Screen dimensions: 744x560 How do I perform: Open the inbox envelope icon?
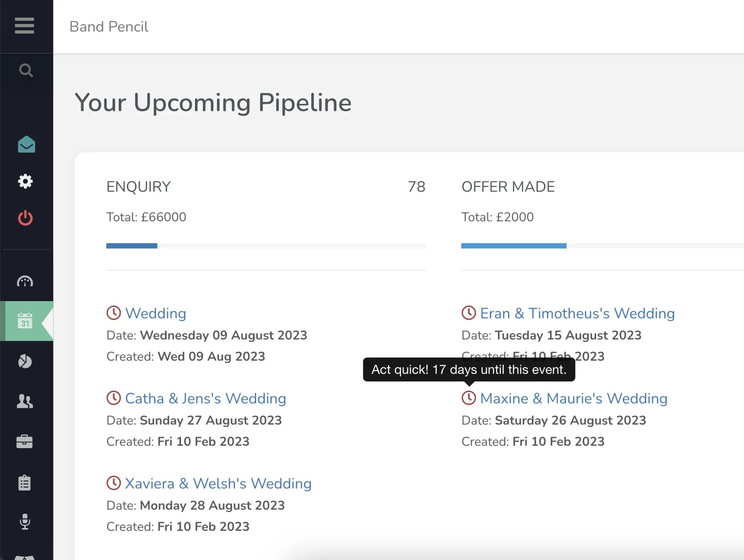[x=26, y=144]
